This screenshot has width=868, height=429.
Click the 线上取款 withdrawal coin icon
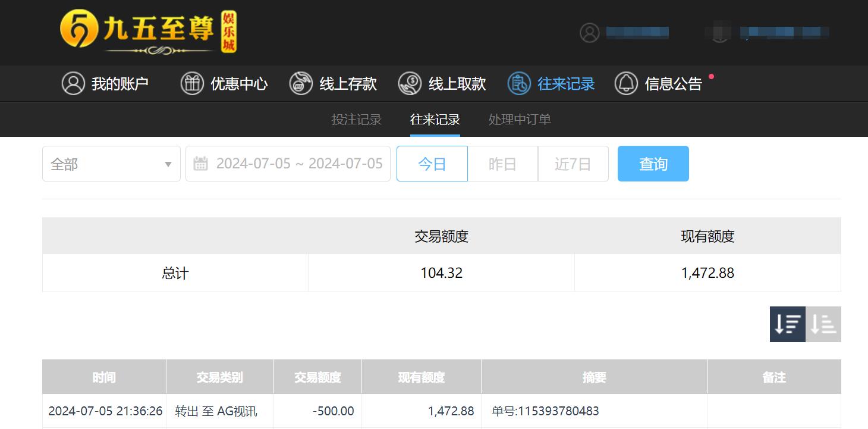(x=409, y=83)
